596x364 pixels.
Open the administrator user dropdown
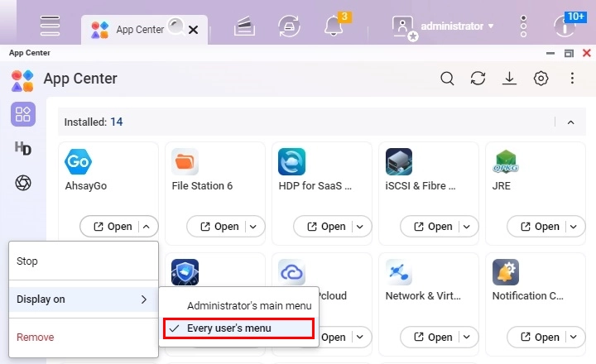457,26
